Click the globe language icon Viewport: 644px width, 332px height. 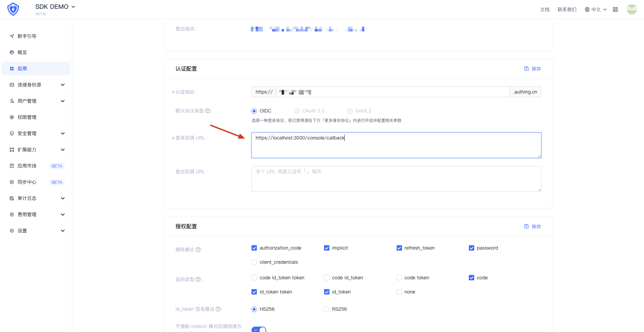(587, 9)
